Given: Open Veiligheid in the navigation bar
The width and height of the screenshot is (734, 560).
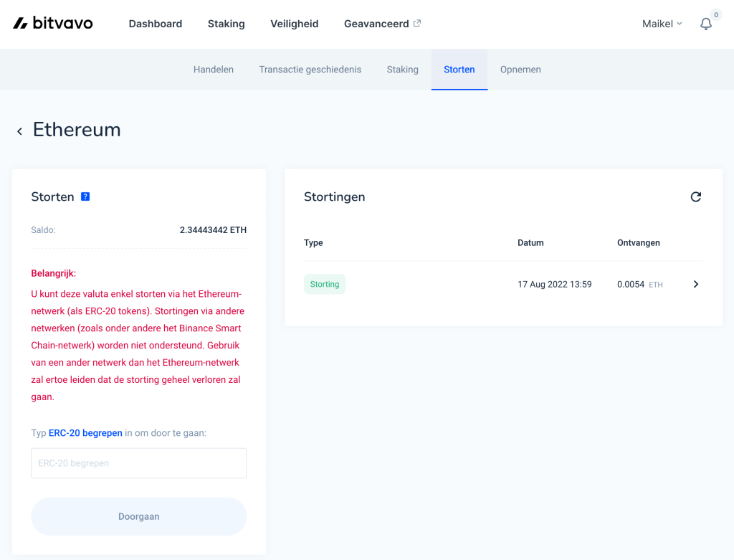Looking at the screenshot, I should pos(294,23).
